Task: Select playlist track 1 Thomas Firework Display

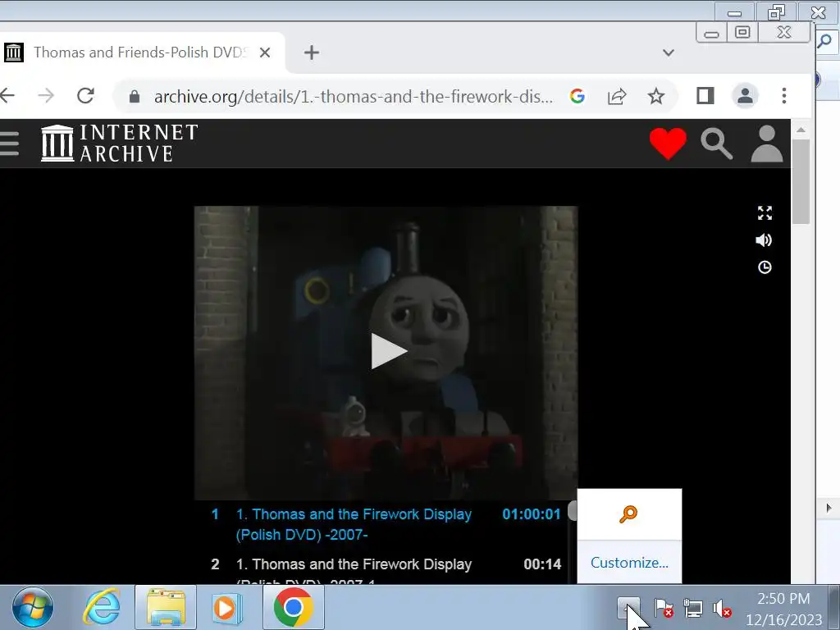Action: (x=386, y=524)
